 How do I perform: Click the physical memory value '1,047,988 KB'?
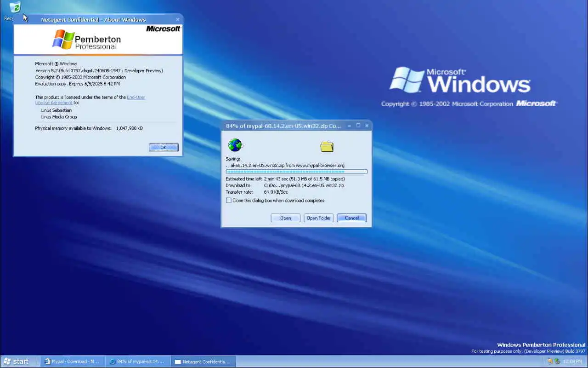tap(130, 128)
